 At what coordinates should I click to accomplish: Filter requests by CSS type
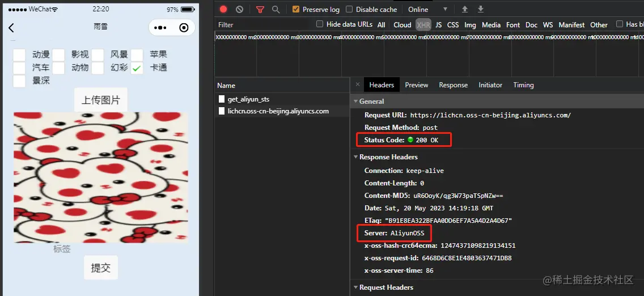pos(453,24)
